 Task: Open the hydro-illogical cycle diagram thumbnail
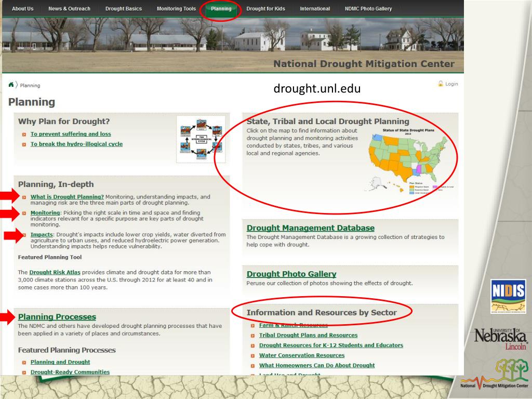click(x=201, y=139)
